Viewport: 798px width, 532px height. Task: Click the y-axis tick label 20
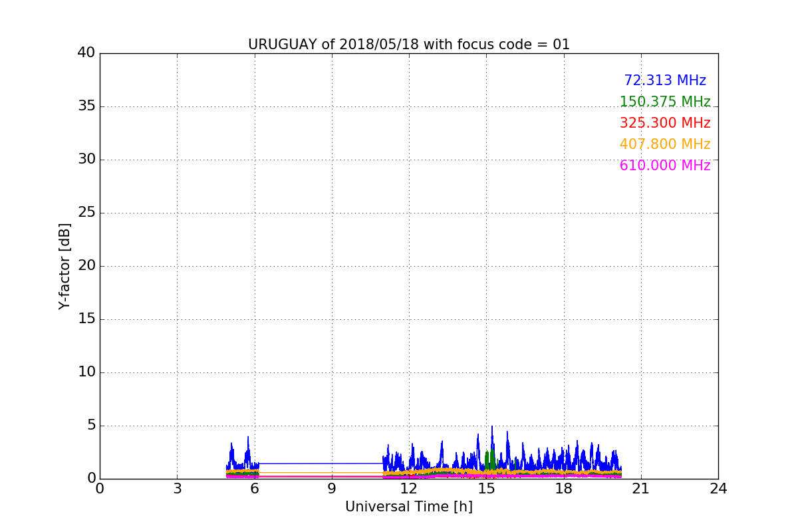pyautogui.click(x=86, y=266)
